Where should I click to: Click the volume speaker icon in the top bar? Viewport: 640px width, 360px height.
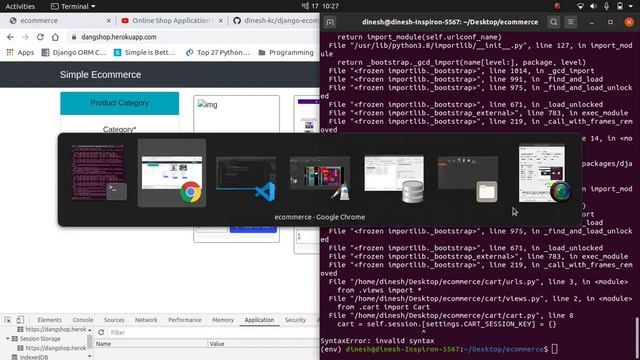pos(593,6)
